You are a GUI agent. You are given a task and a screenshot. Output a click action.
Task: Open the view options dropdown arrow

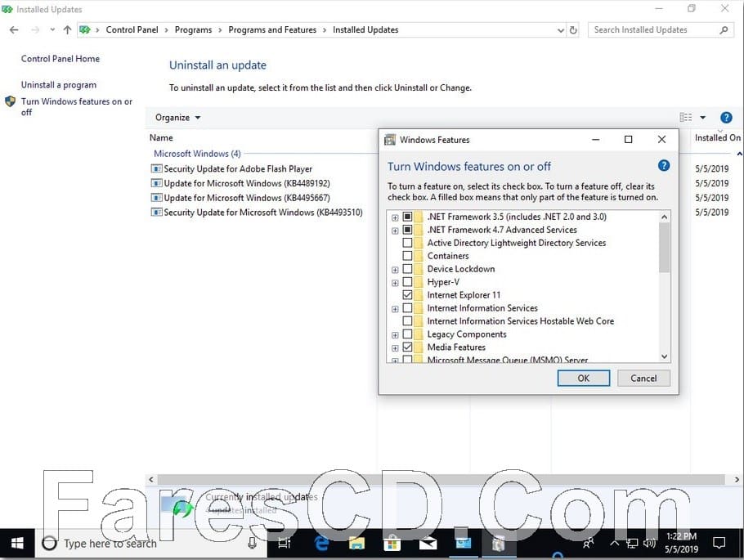coord(703,117)
